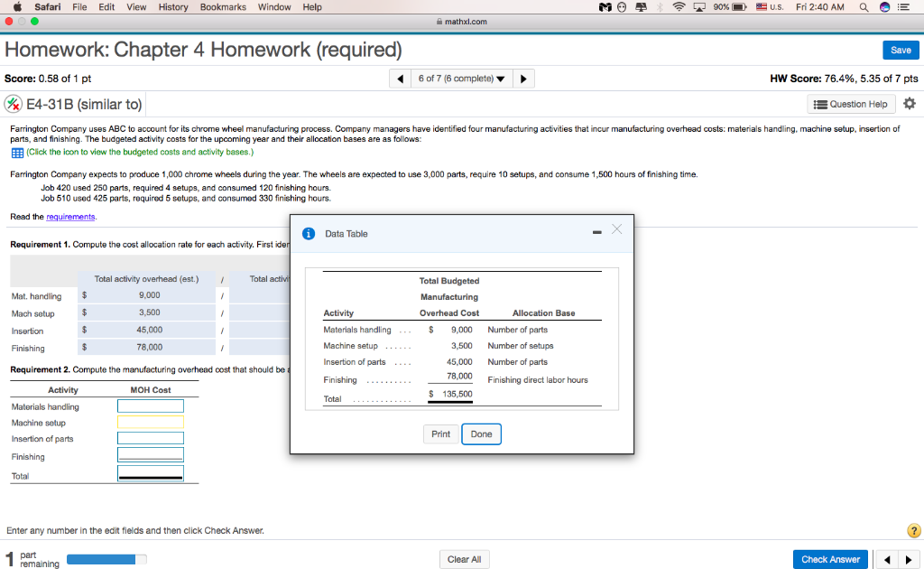
Task: Open the question settings gear icon
Action: click(x=910, y=104)
